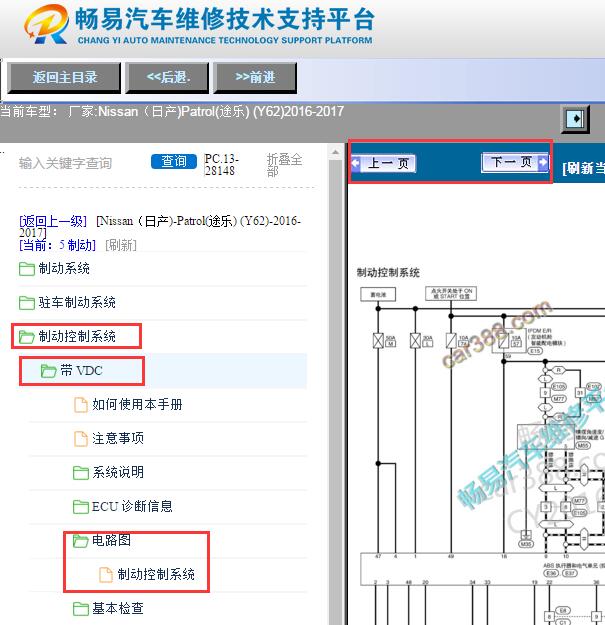Click the 注意事项 page icon
This screenshot has width=605, height=625.
click(81, 438)
